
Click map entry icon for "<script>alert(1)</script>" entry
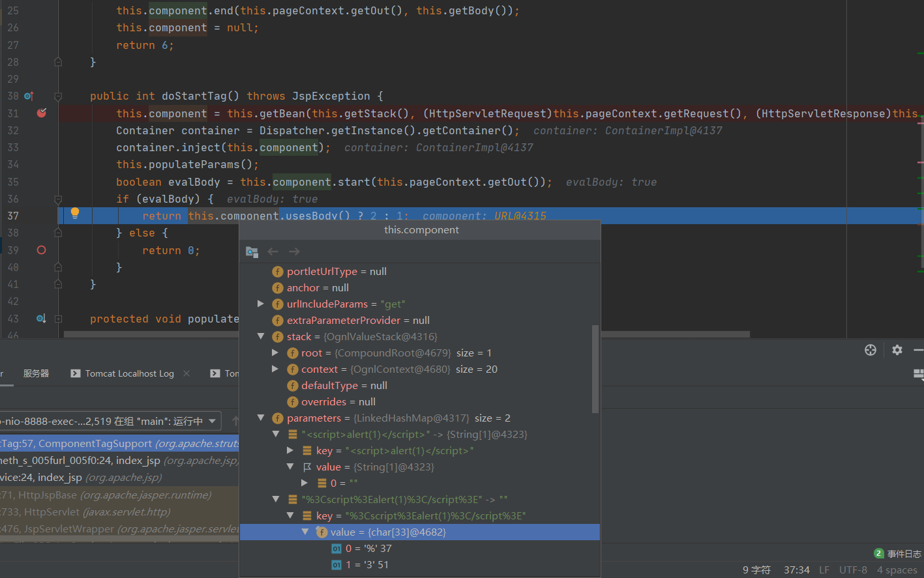[293, 434]
